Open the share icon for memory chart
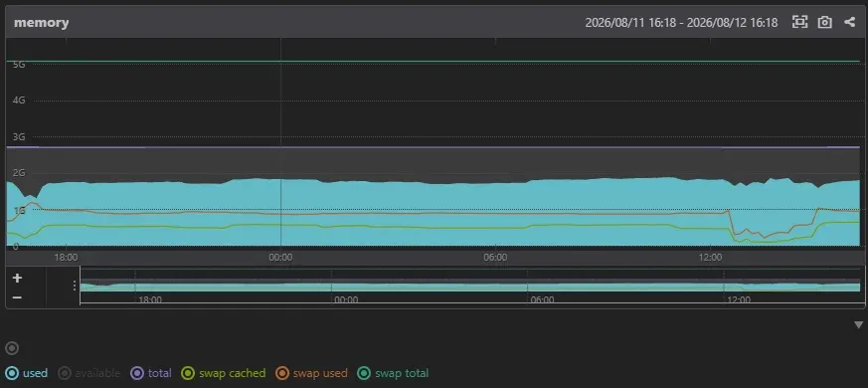Viewport: 868px width, 388px height. 850,22
